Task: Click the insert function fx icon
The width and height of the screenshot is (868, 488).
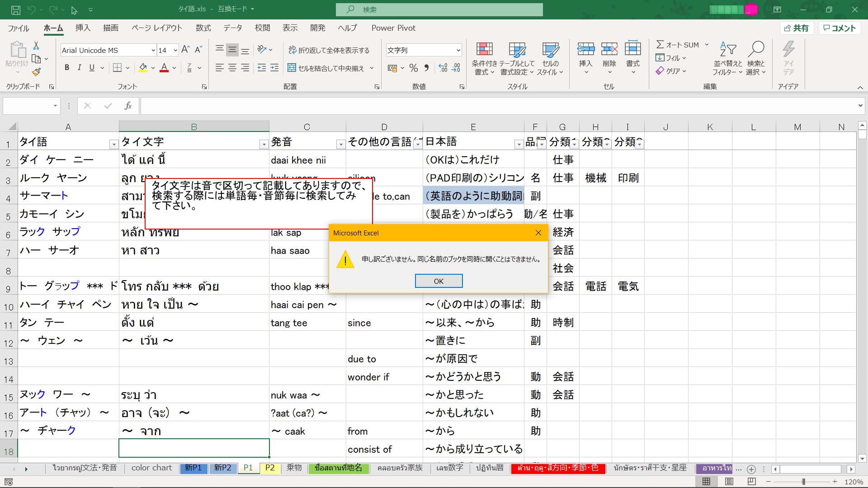Action: pos(128,106)
